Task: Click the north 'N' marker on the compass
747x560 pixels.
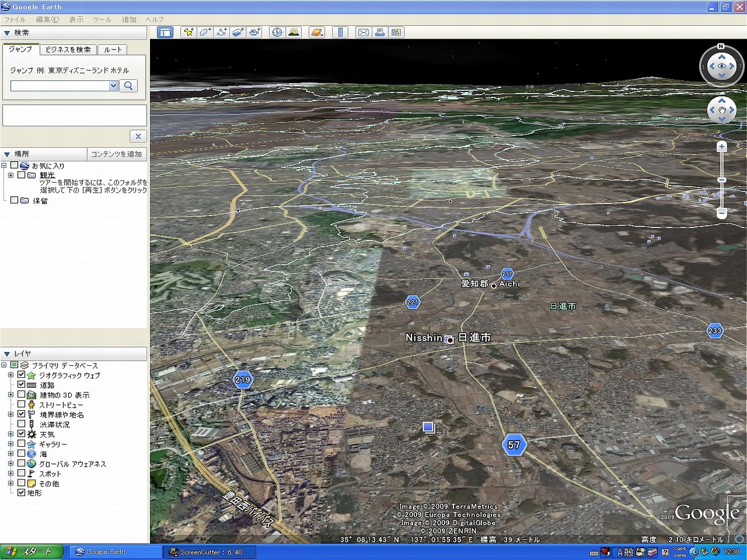Action: click(721, 47)
